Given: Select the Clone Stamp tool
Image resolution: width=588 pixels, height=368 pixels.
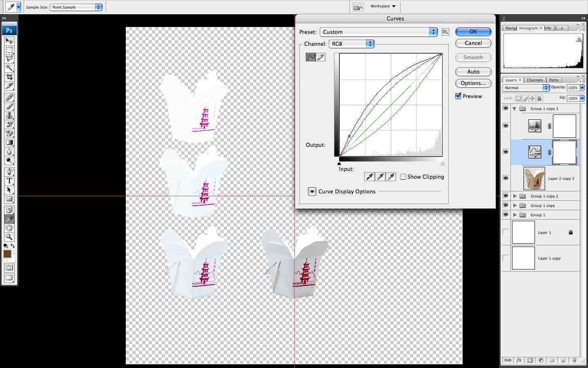Looking at the screenshot, I should pos(9,116).
